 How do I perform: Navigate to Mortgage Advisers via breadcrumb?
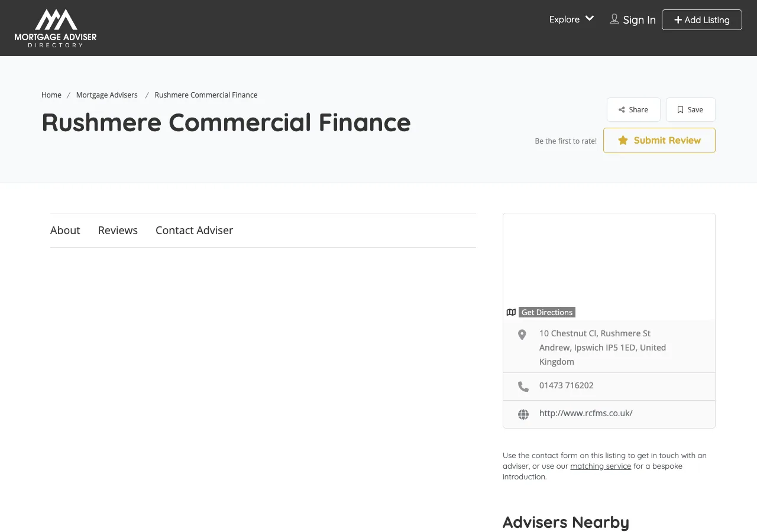click(106, 95)
